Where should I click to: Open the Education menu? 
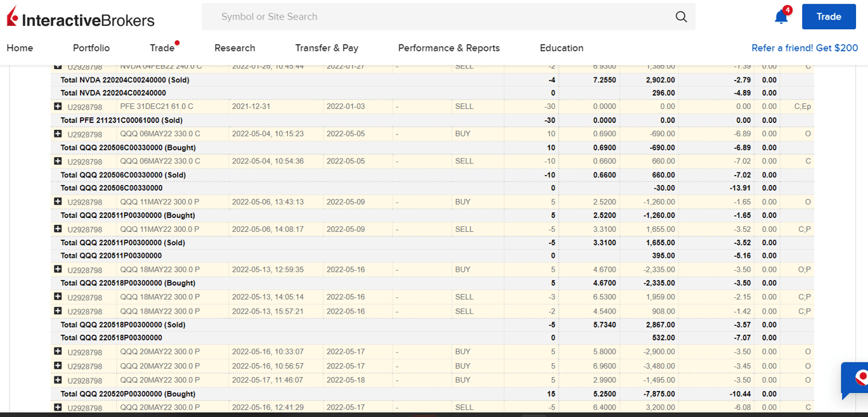[561, 48]
